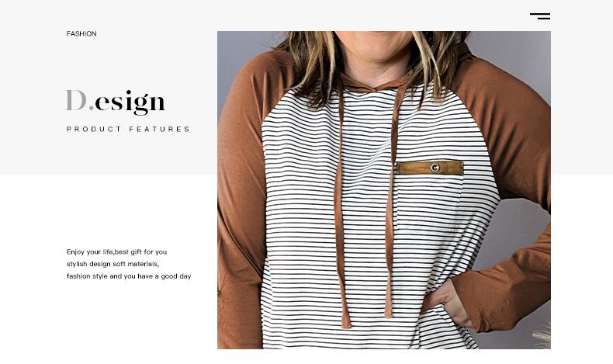Click the metal snap button on pocket
Screen dimensions: 613x364
tap(435, 168)
